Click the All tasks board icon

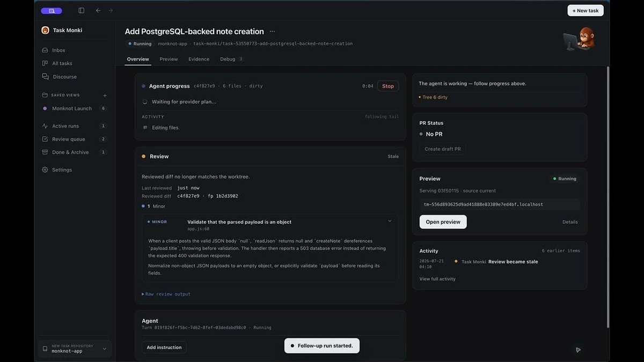click(45, 63)
